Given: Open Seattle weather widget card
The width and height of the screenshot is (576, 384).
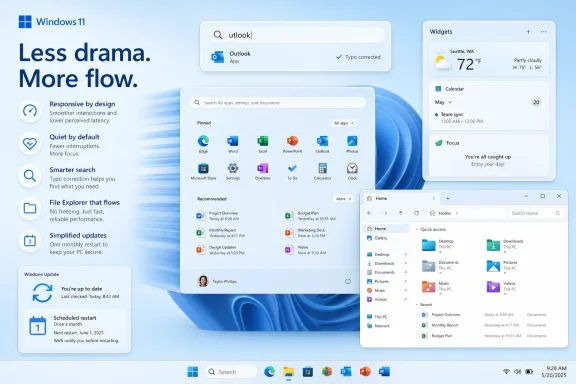Looking at the screenshot, I should tap(489, 60).
